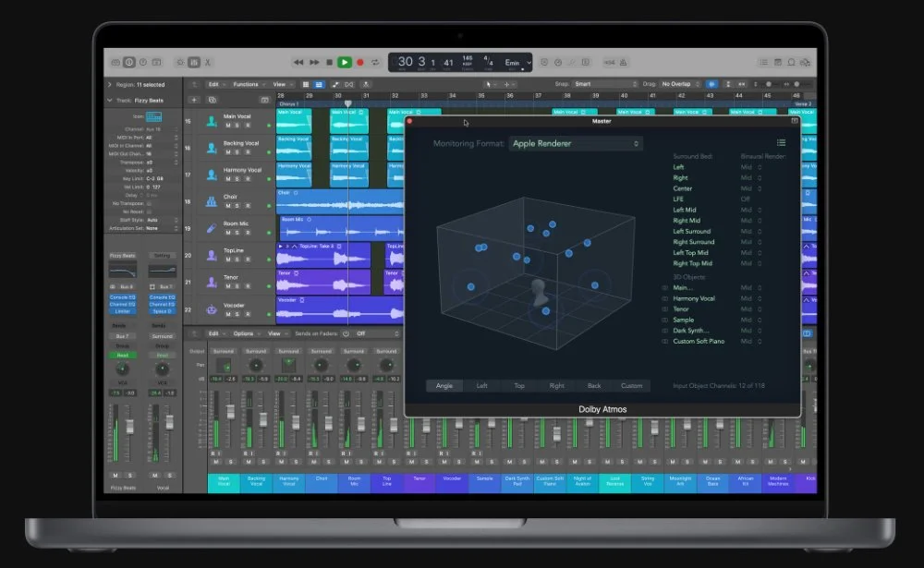This screenshot has width=924, height=568.
Task: Select the Top view button
Action: tap(519, 385)
